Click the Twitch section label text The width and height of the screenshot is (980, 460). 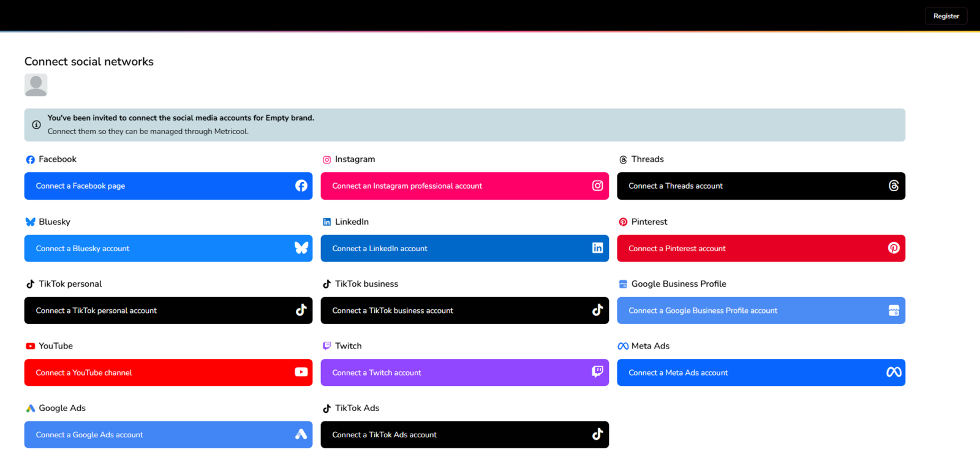pyautogui.click(x=349, y=345)
